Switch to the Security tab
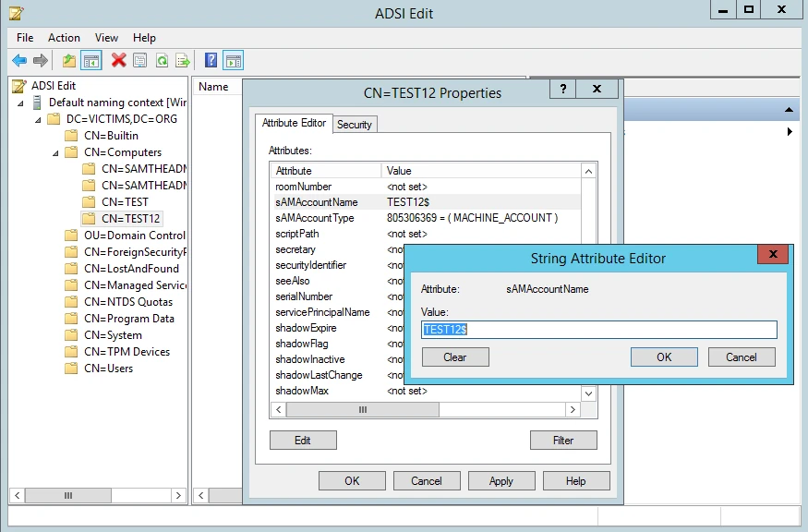808x532 pixels. click(355, 125)
